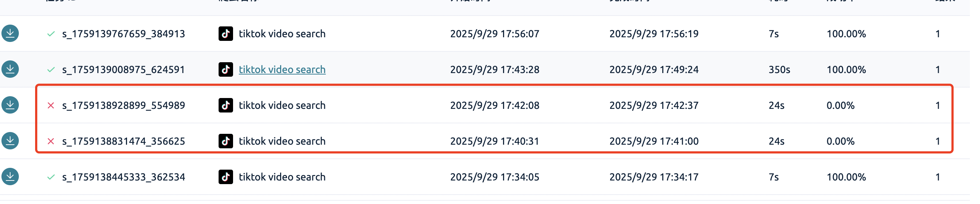Click red X status for task s_1759138831474_356625
Screen dimensions: 980x204
click(x=51, y=141)
